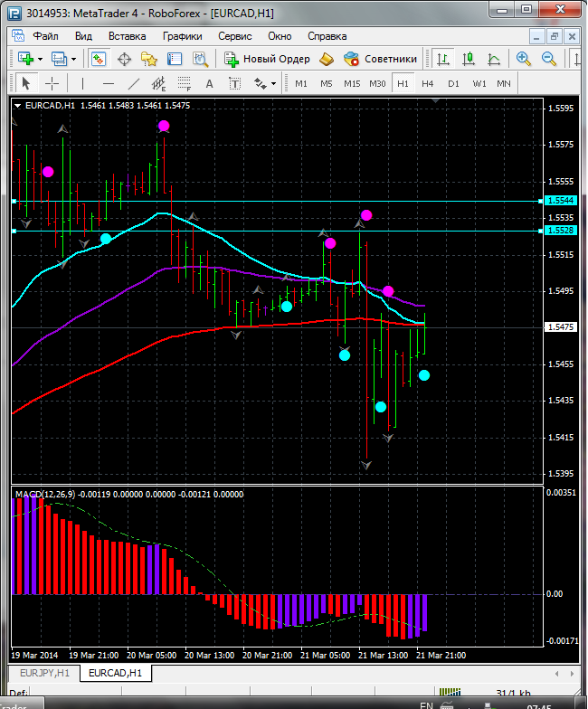
Task: Click the chart shift marker triangle
Action: 435,101
